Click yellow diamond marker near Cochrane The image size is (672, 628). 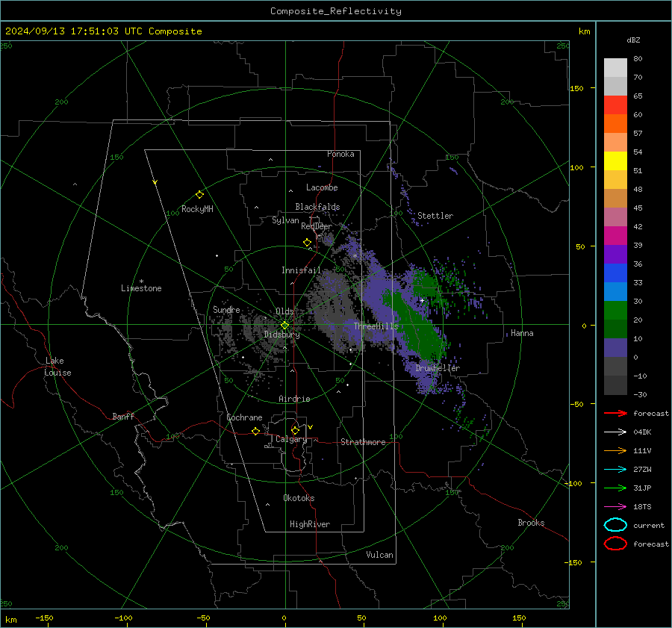[x=255, y=432]
